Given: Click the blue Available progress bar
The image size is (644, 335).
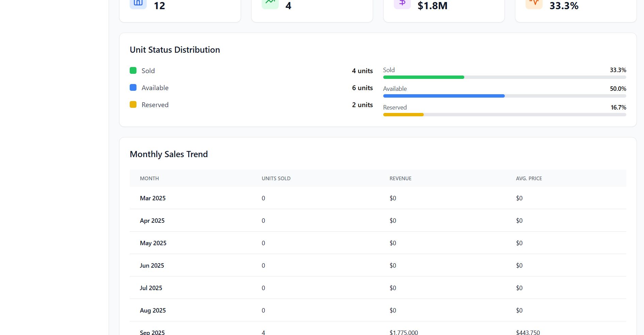Looking at the screenshot, I should coord(444,96).
